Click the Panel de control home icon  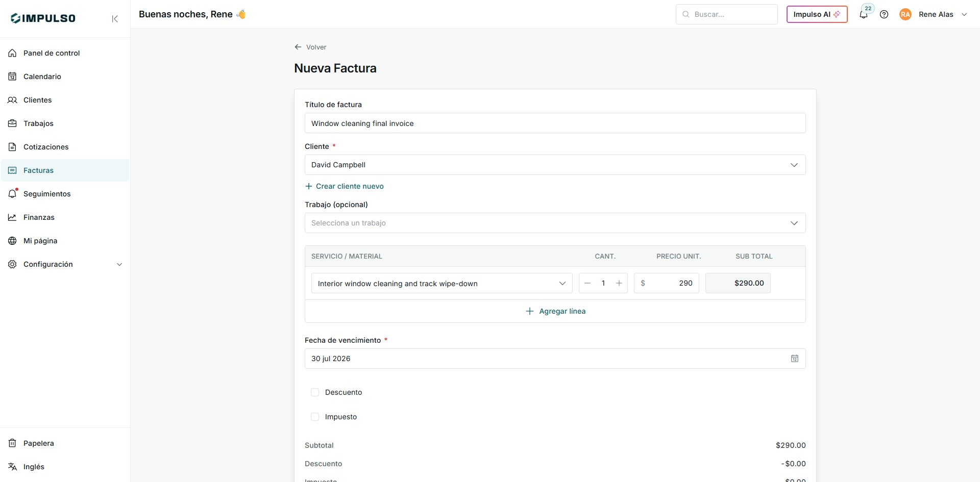coord(12,53)
